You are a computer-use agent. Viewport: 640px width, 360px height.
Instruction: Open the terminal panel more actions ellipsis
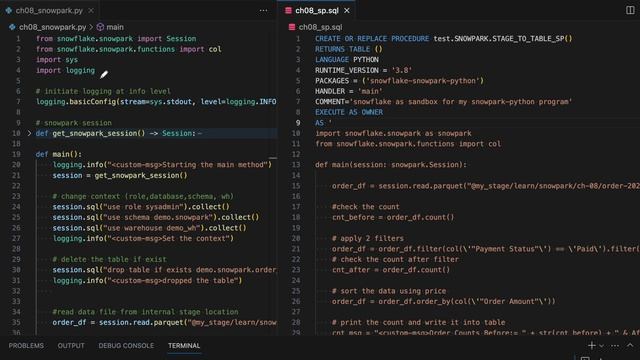coord(615,346)
